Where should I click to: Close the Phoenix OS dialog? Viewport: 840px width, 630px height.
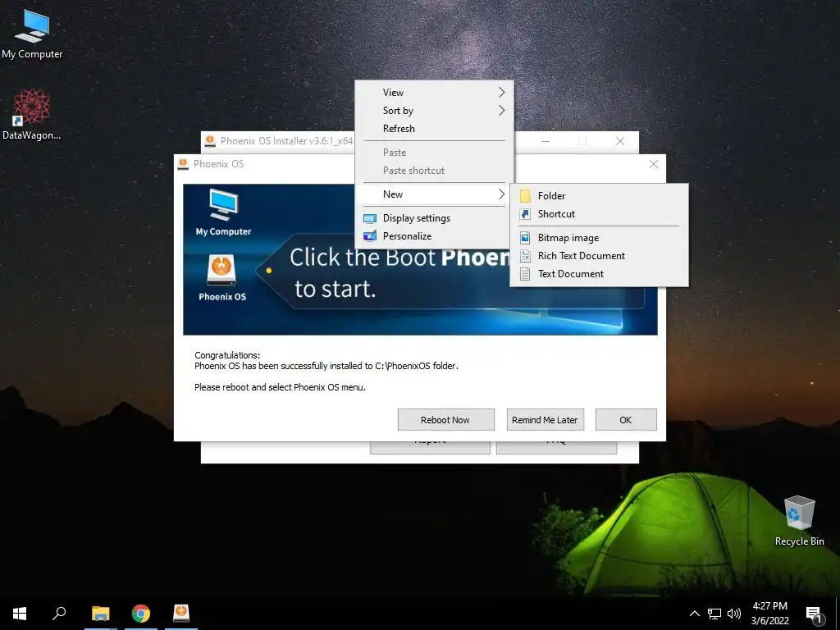tap(654, 164)
